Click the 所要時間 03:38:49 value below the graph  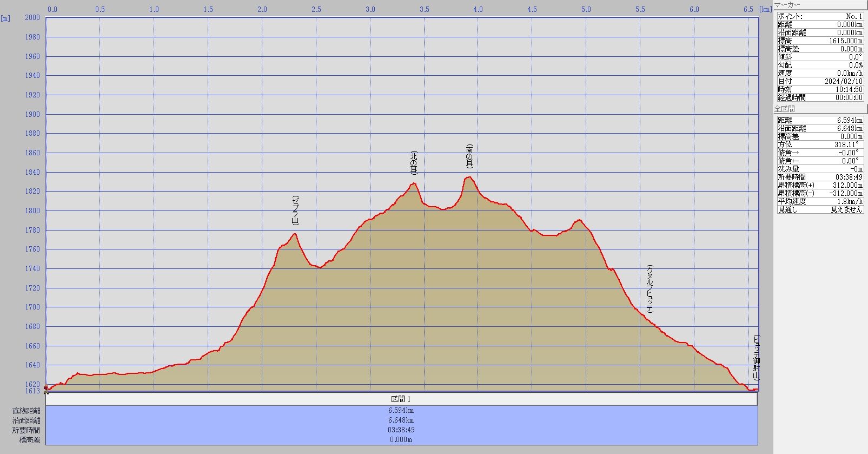point(401,430)
